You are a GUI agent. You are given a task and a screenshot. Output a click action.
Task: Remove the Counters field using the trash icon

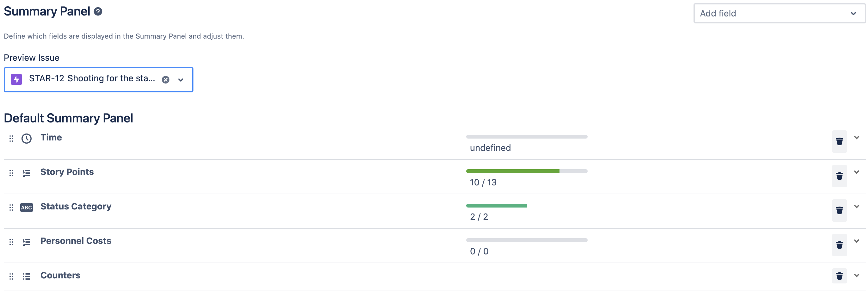click(x=839, y=276)
